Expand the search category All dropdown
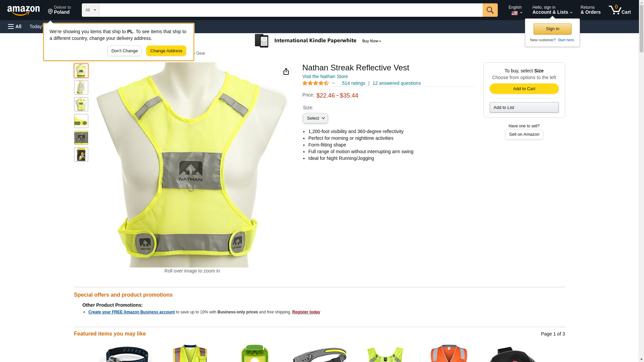 [90, 10]
